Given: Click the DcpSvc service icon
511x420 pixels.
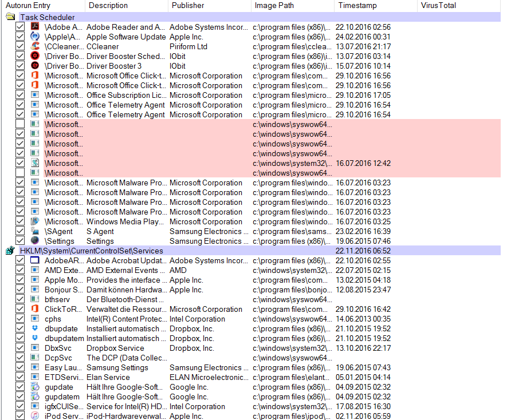Looking at the screenshot, I should [35, 358].
